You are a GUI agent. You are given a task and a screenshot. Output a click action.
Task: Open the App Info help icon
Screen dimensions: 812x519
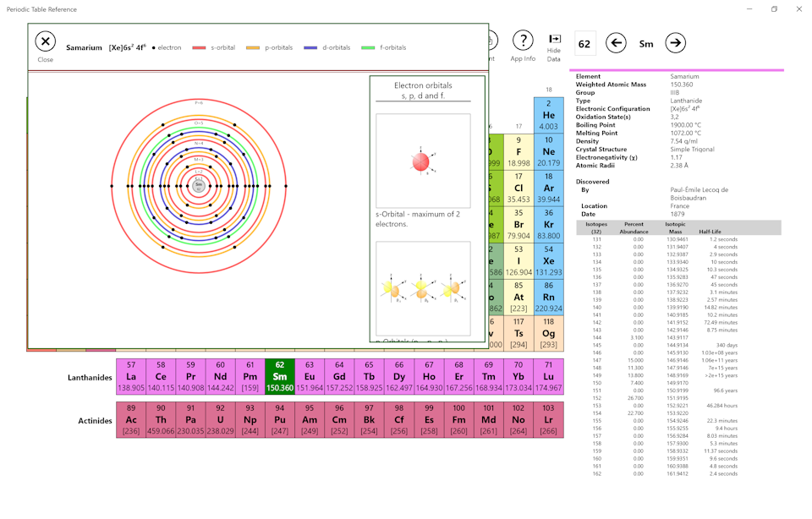[x=523, y=41]
